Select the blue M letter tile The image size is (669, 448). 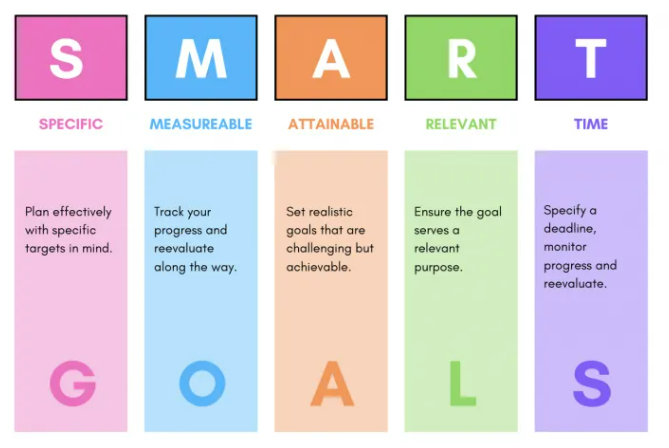click(201, 58)
